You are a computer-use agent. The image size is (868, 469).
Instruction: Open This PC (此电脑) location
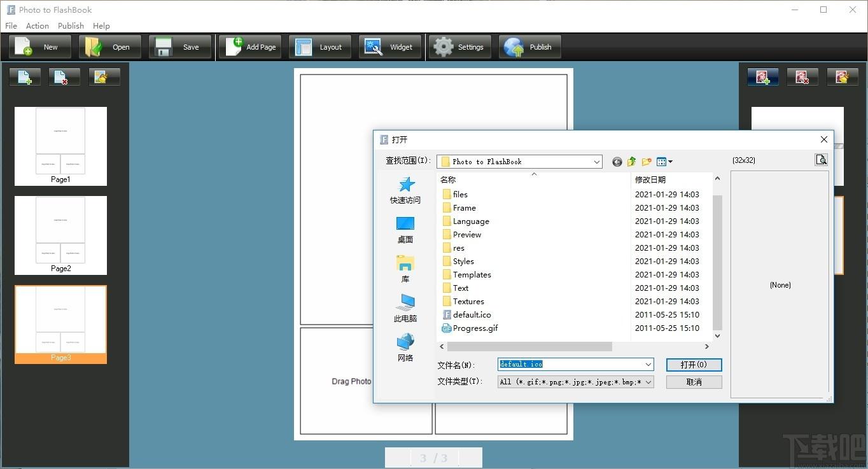405,309
